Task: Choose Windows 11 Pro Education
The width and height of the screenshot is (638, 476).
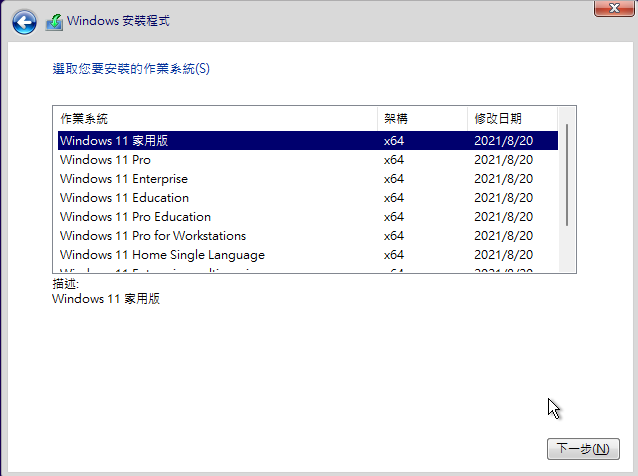Action: pyautogui.click(x=308, y=217)
